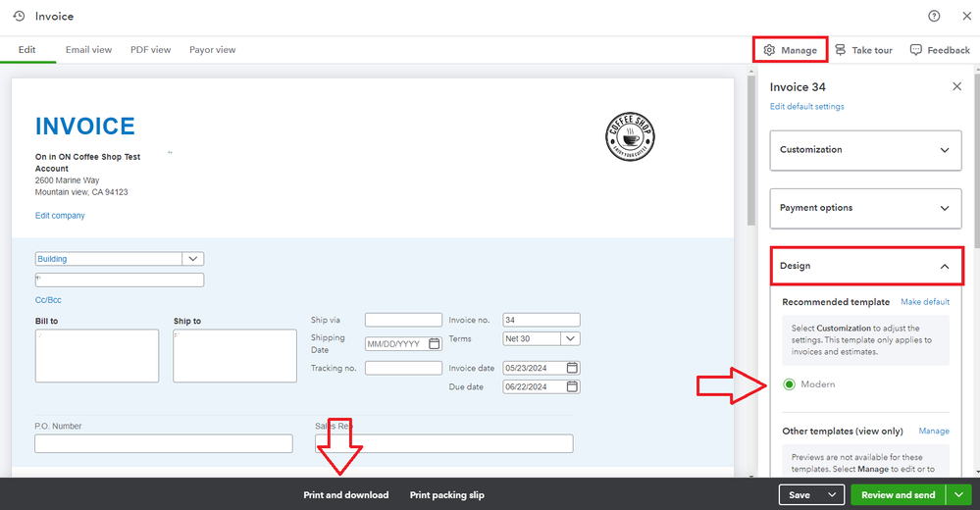Expand the Customization section

865,150
